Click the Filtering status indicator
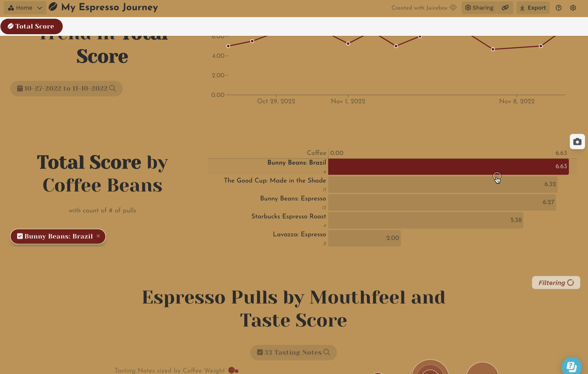588x374 pixels. 556,283
